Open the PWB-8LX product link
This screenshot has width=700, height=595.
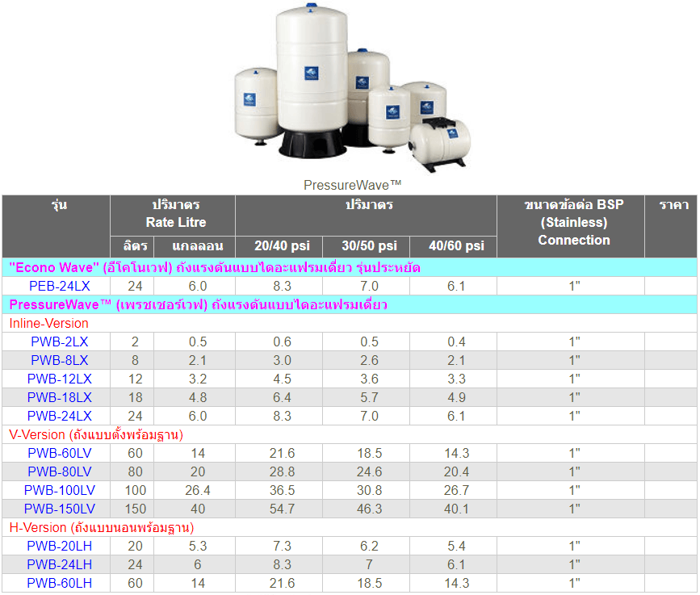click(x=59, y=360)
